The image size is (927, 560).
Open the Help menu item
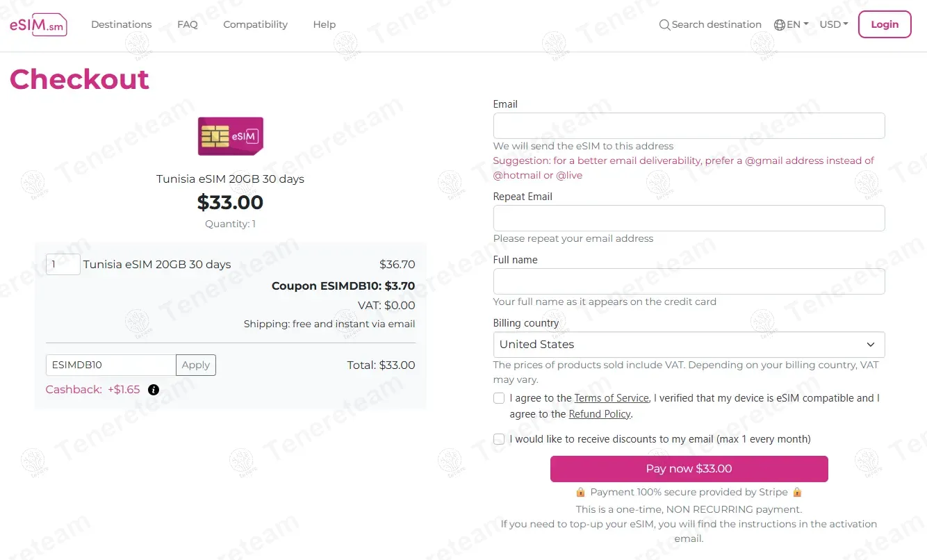pyautogui.click(x=325, y=24)
